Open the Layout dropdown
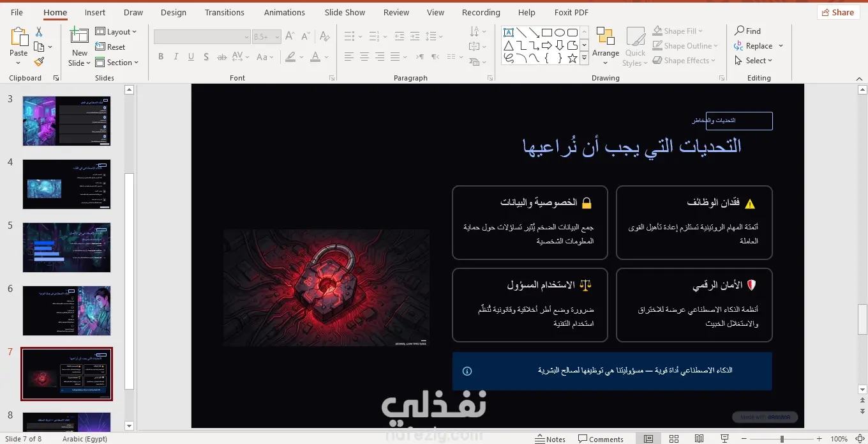 click(117, 32)
